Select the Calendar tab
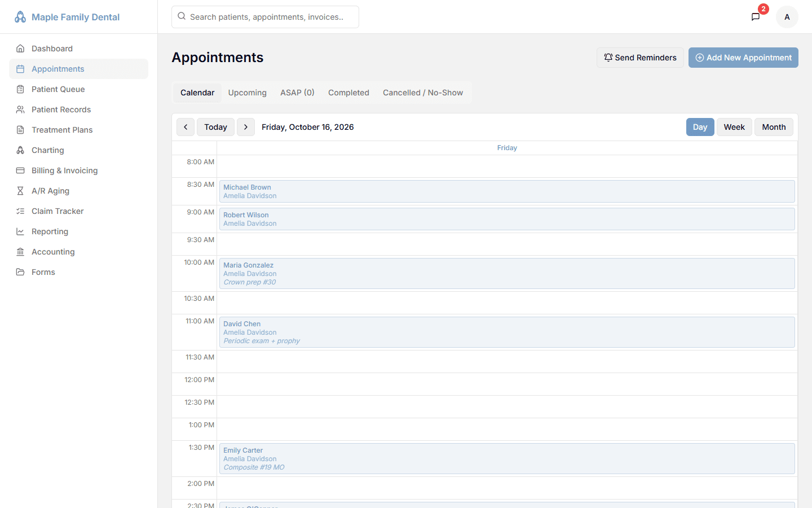 click(x=197, y=93)
